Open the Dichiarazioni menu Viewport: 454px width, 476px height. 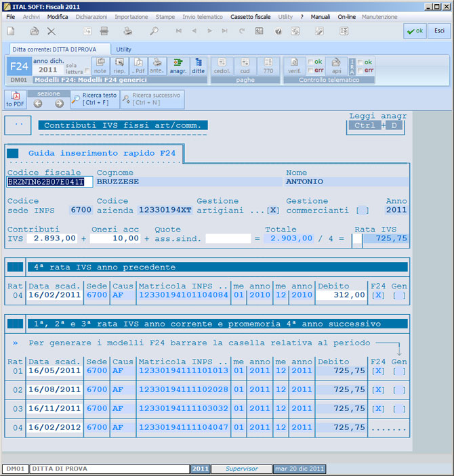coord(91,16)
